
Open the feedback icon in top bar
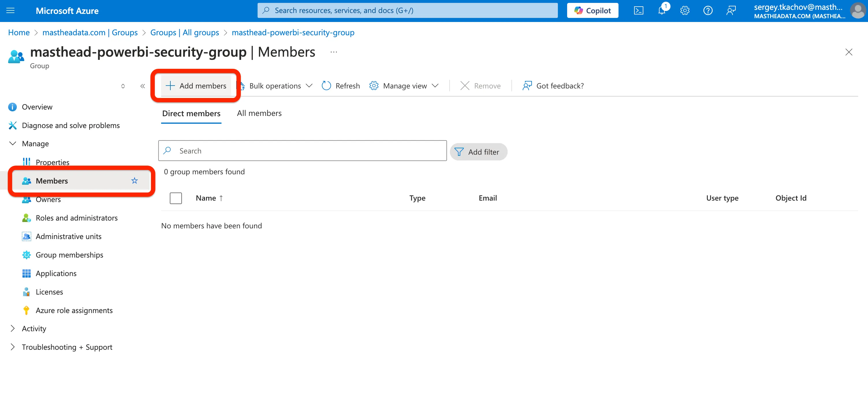[x=731, y=10]
